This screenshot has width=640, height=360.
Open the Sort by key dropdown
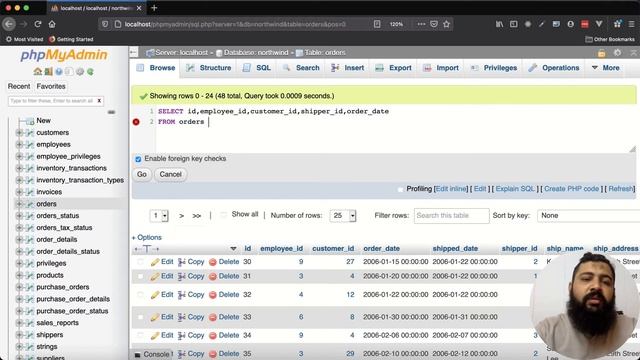[589, 216]
